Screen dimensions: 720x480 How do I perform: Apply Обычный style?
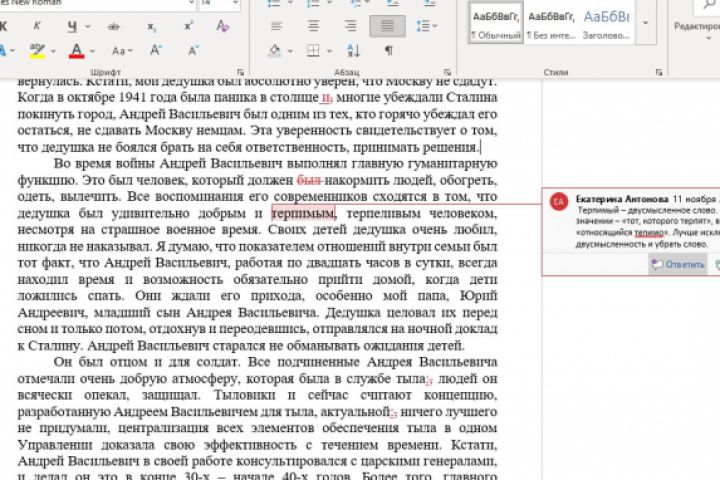point(495,23)
